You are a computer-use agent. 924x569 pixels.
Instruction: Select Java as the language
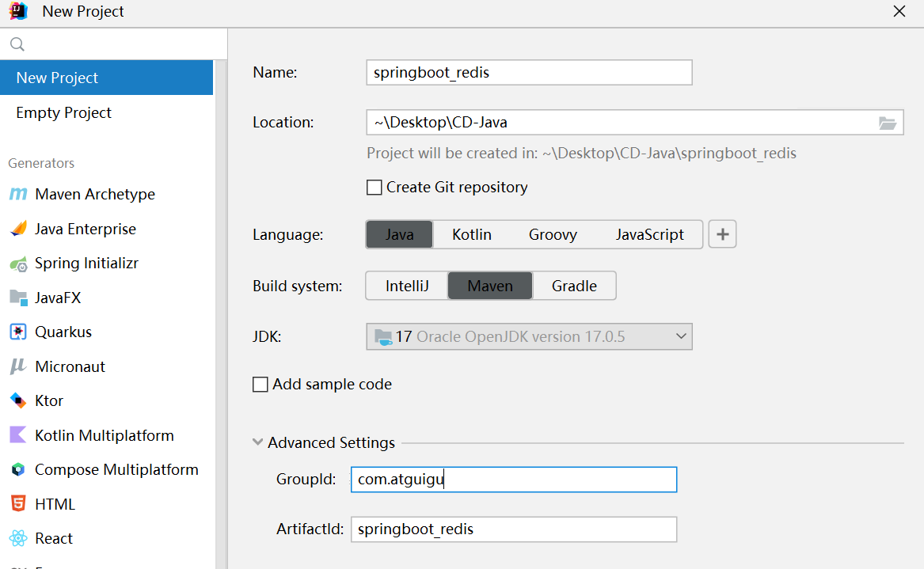tap(400, 234)
